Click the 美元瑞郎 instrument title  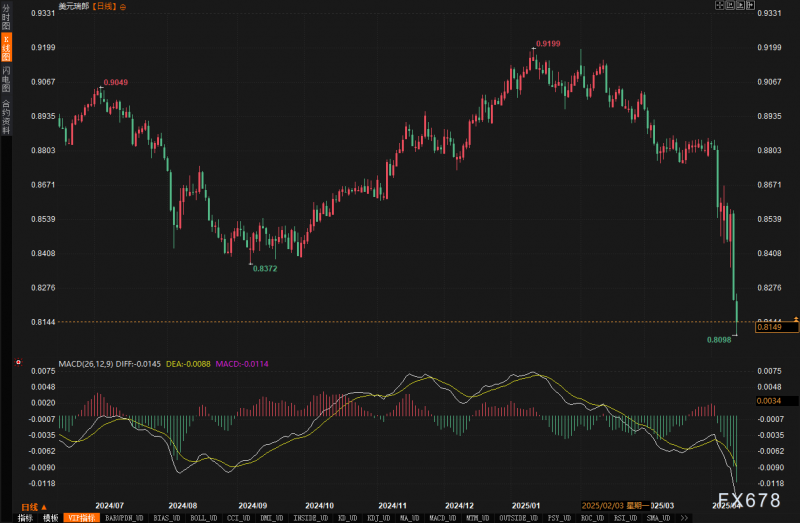coord(73,6)
